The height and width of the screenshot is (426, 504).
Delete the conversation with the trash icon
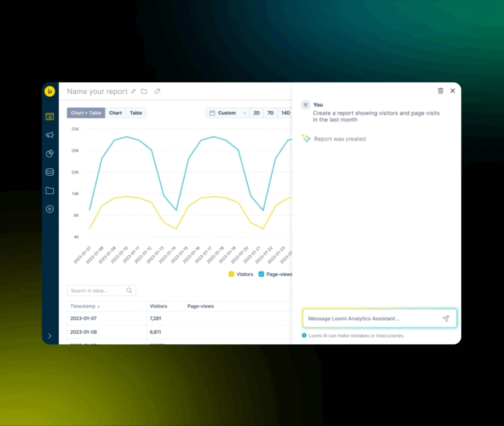[440, 91]
